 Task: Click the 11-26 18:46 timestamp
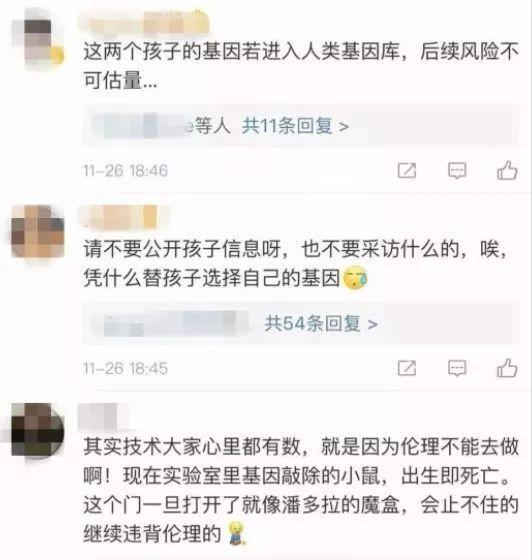(x=125, y=170)
